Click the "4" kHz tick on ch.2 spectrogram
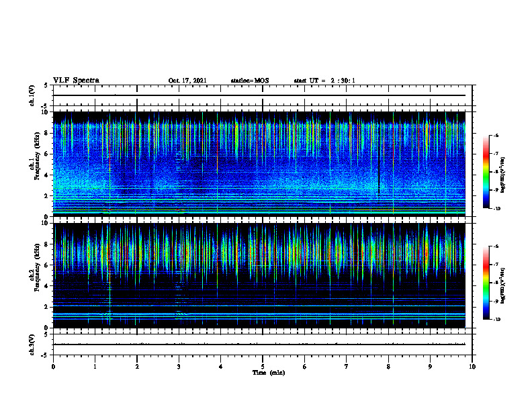The height and width of the screenshot is (411, 532). pyautogui.click(x=47, y=286)
